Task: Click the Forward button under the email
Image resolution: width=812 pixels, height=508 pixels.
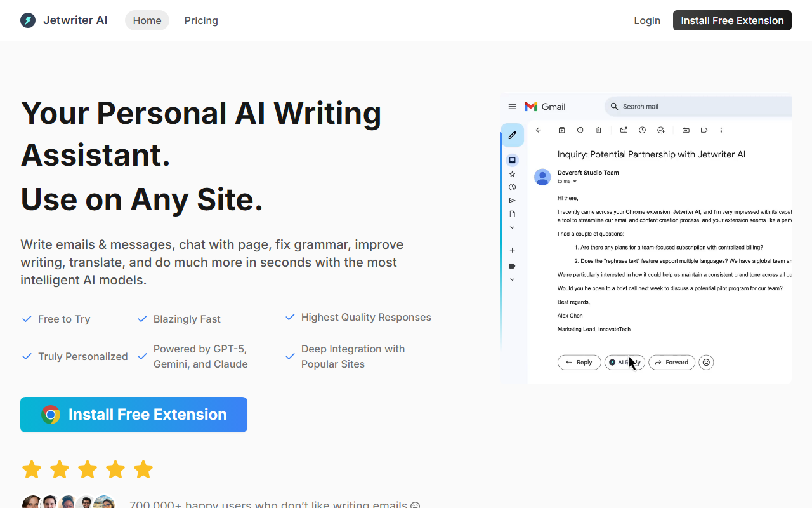Action: pyautogui.click(x=672, y=363)
